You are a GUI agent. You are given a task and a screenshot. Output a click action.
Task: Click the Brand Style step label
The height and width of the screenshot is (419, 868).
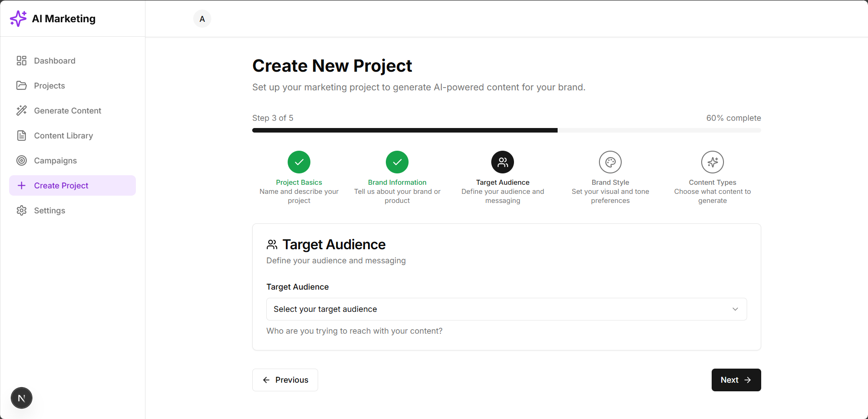tap(610, 182)
